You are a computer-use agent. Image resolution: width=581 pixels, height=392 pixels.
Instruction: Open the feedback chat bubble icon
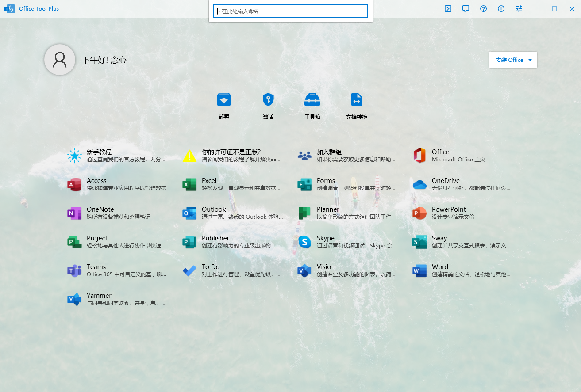(466, 8)
